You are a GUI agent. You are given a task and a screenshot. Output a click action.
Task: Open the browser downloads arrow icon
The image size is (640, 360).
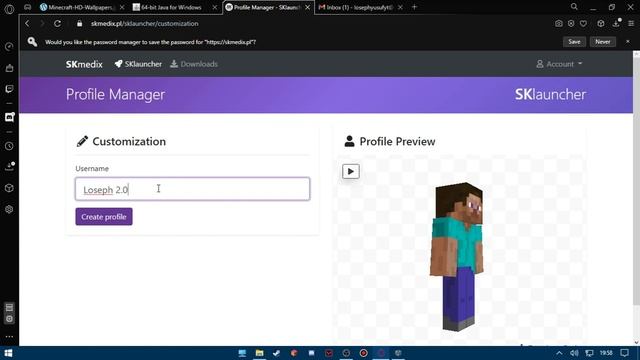tap(616, 24)
